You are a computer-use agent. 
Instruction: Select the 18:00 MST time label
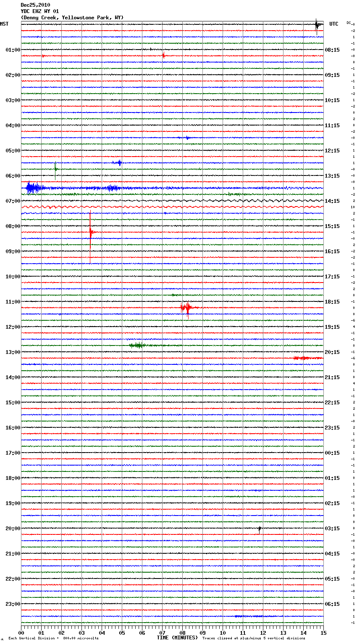tap(13, 478)
